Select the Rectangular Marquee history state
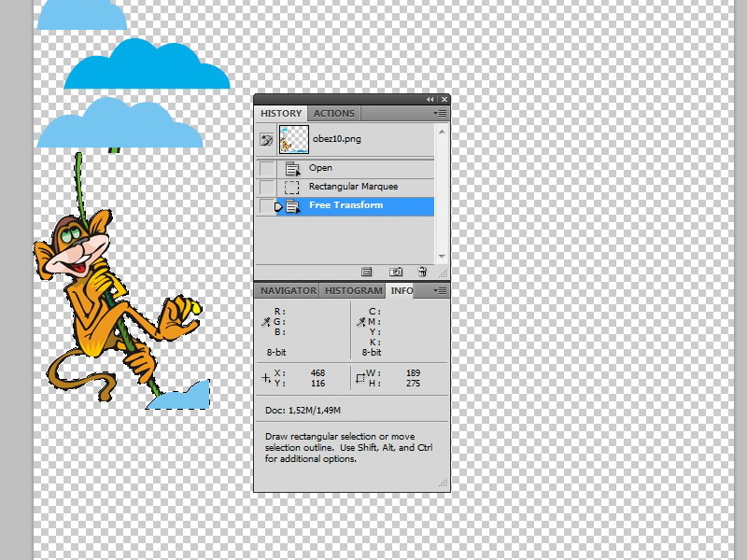 pos(355,187)
